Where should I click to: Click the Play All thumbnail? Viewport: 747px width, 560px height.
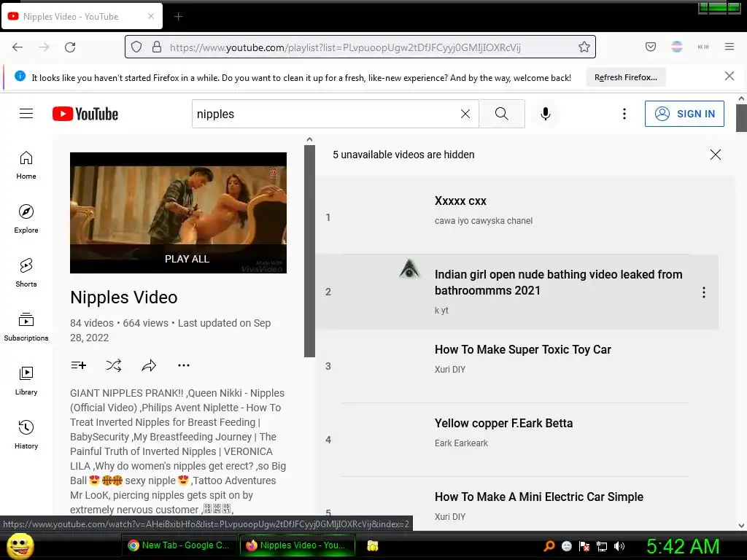[x=178, y=213]
